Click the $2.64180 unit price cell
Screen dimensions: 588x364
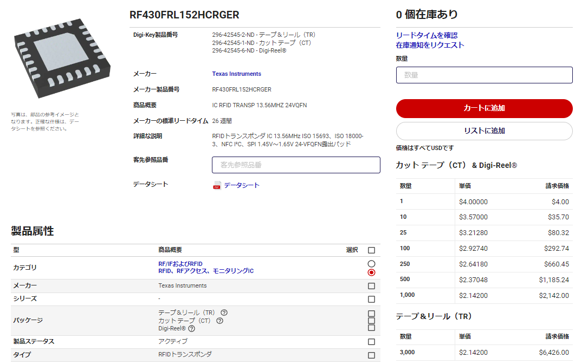pyautogui.click(x=473, y=264)
